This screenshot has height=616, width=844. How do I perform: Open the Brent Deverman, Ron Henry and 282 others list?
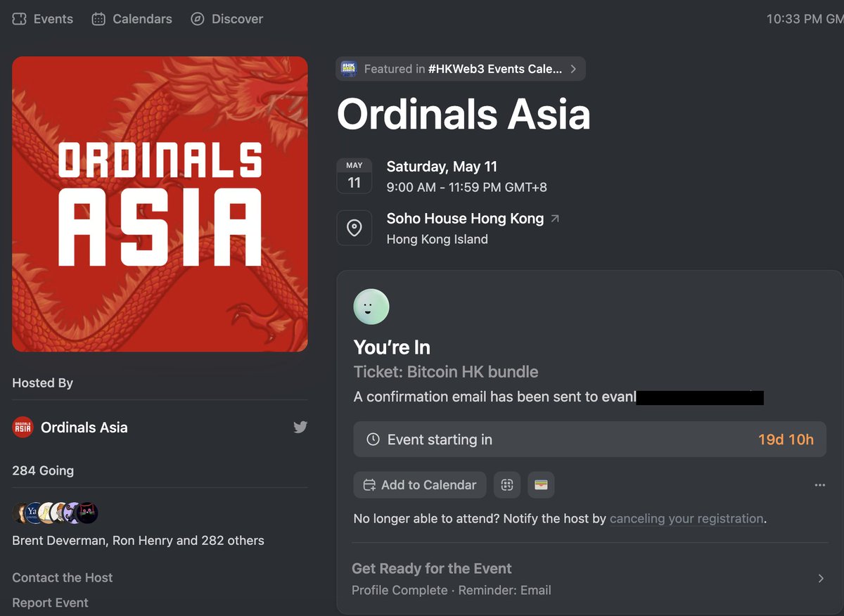pos(139,541)
